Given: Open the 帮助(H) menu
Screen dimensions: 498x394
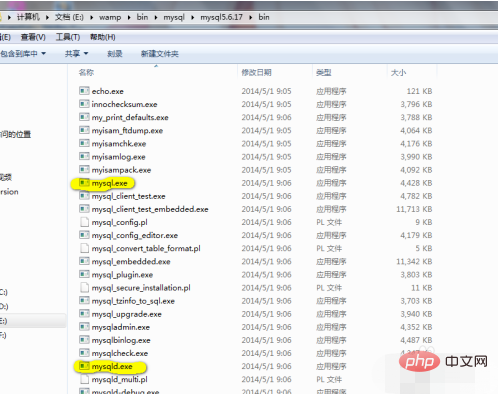Looking at the screenshot, I should pyautogui.click(x=103, y=37).
